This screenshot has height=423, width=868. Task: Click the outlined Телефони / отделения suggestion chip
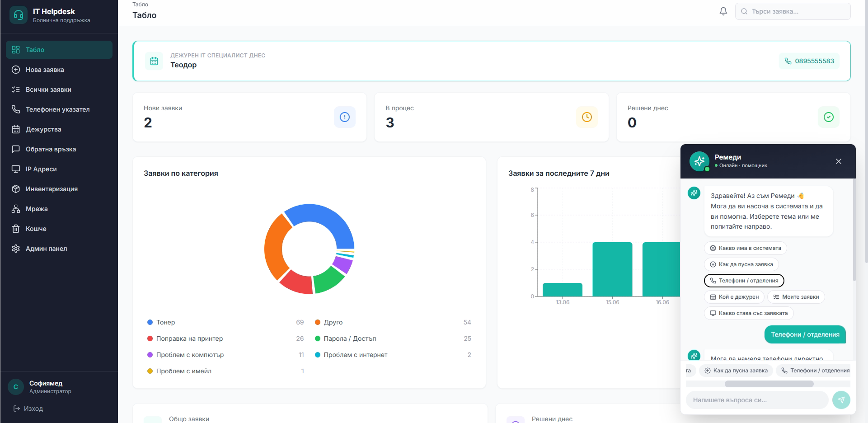[744, 281]
